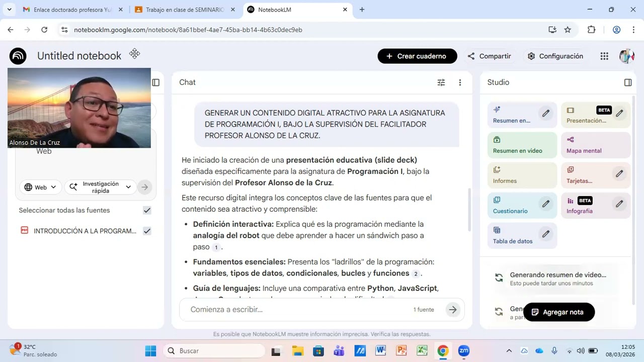Image resolution: width=644 pixels, height=362 pixels.
Task: Open Chrome profile icon in toolbar
Action: [616, 30]
